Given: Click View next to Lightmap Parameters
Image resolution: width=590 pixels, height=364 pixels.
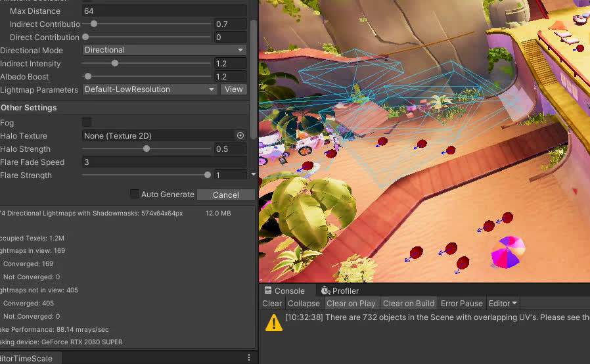Looking at the screenshot, I should pyautogui.click(x=233, y=89).
